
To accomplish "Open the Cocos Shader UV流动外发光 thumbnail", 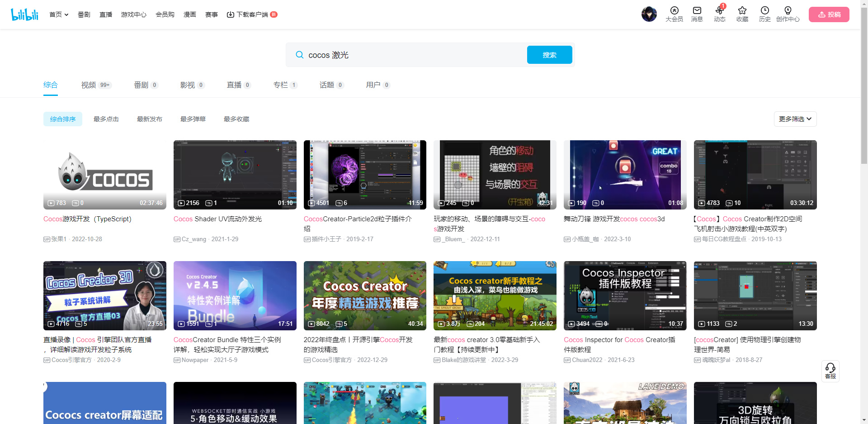I will (x=235, y=175).
